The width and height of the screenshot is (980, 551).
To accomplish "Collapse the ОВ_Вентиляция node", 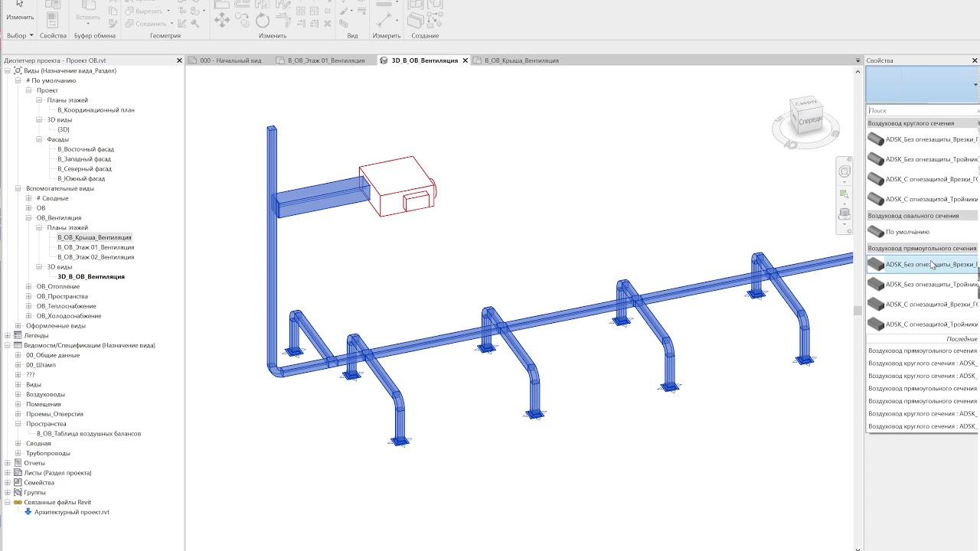I will pyautogui.click(x=29, y=218).
